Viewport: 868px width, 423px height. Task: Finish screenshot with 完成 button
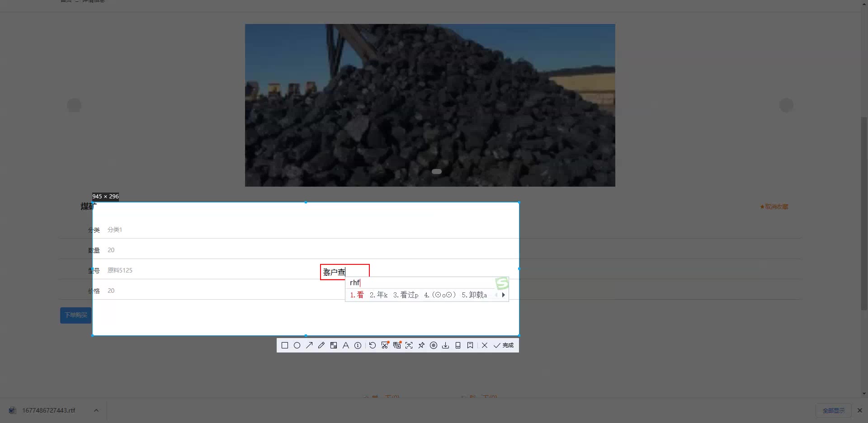(504, 345)
